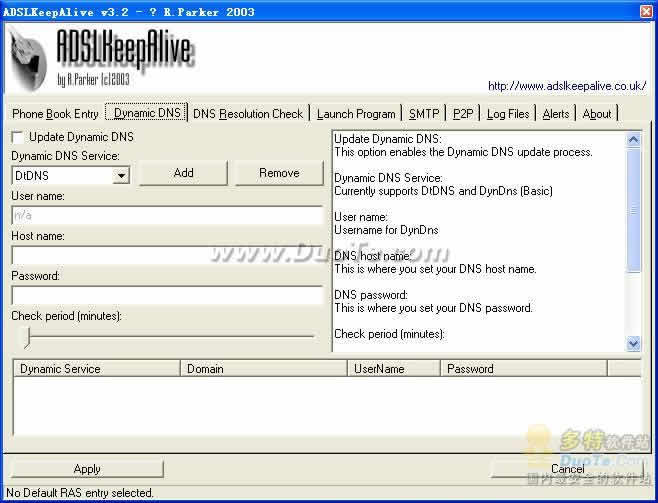Image resolution: width=658 pixels, height=503 pixels.
Task: Switch to the Alerts tab
Action: [556, 114]
